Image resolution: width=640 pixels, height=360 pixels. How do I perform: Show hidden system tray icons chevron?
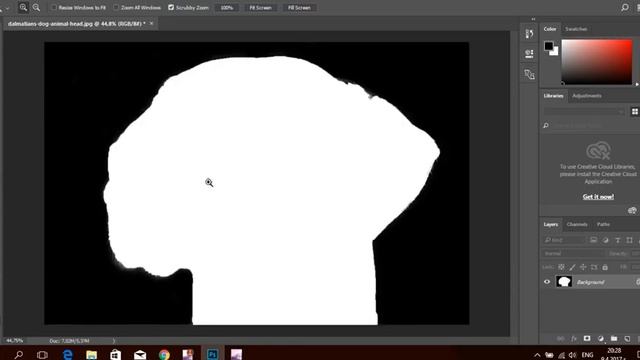[537, 355]
